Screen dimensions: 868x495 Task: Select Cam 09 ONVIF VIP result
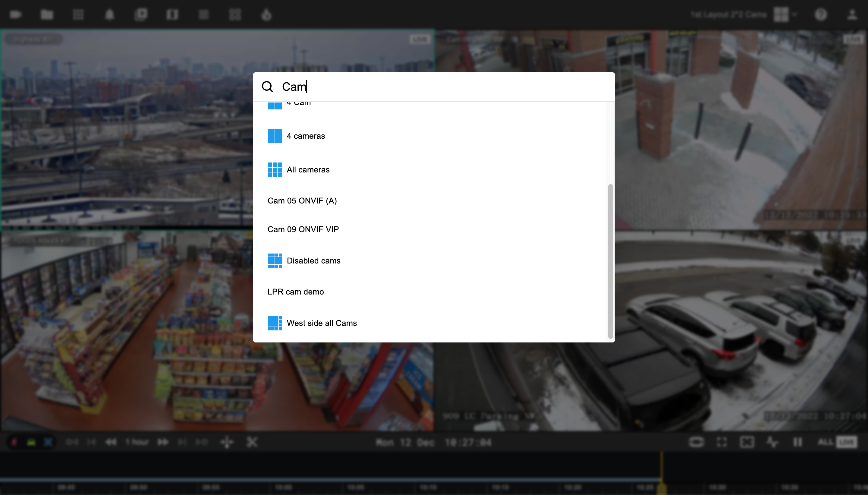pyautogui.click(x=303, y=229)
